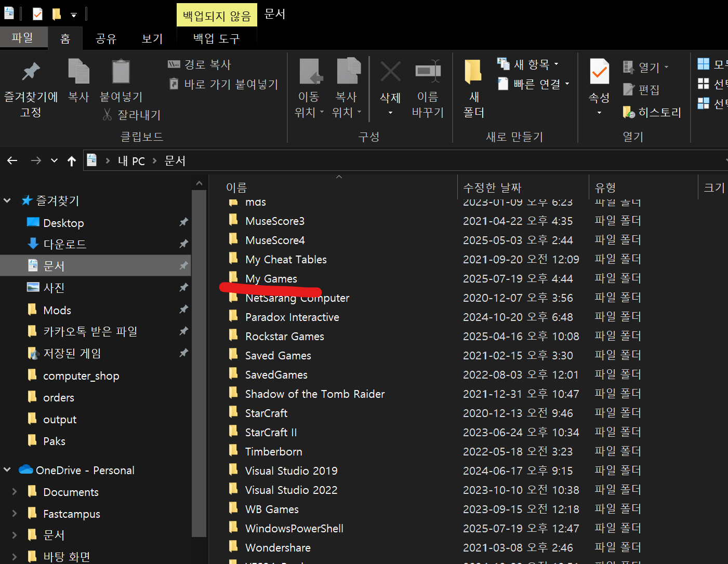Click the document icon in address bar
This screenshot has height=564, width=728.
pos(91,160)
